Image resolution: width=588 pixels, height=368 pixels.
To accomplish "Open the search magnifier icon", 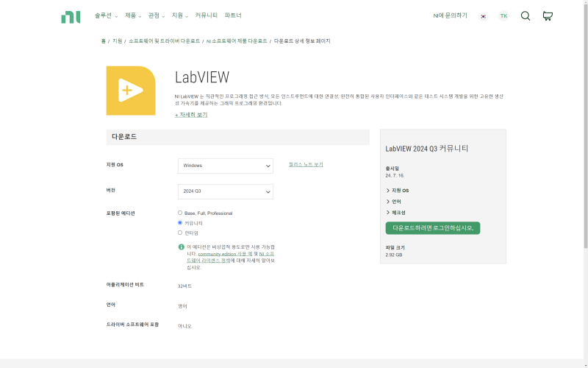I will (x=526, y=15).
